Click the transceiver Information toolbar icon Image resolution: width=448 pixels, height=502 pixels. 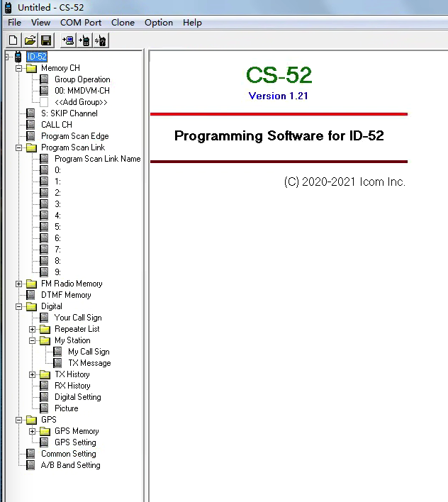[x=101, y=40]
